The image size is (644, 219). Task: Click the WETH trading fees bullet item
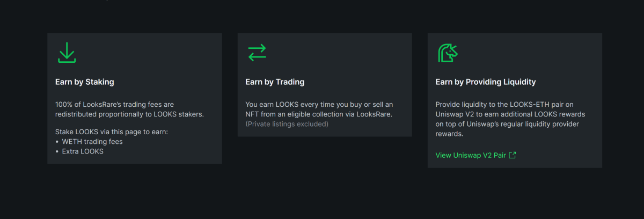click(x=89, y=142)
